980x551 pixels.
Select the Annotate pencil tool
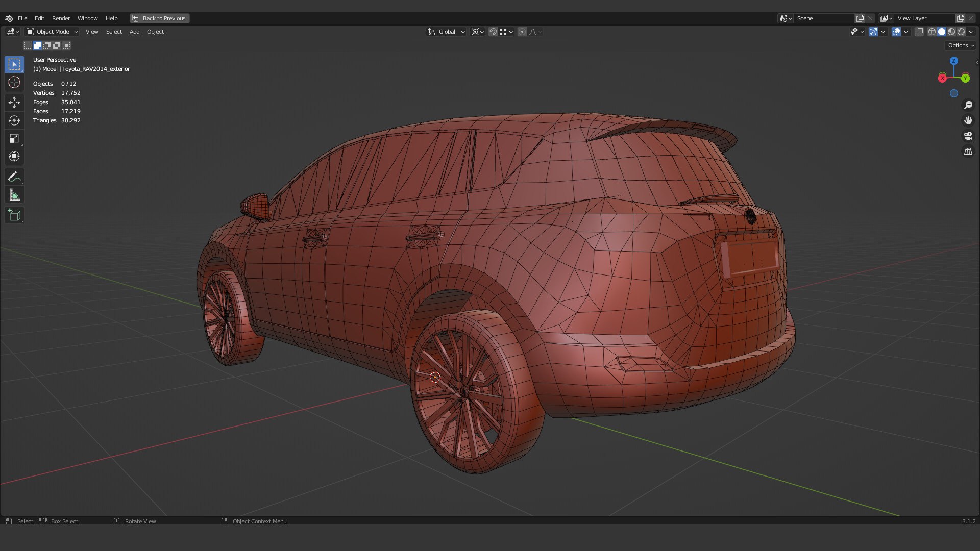click(14, 177)
